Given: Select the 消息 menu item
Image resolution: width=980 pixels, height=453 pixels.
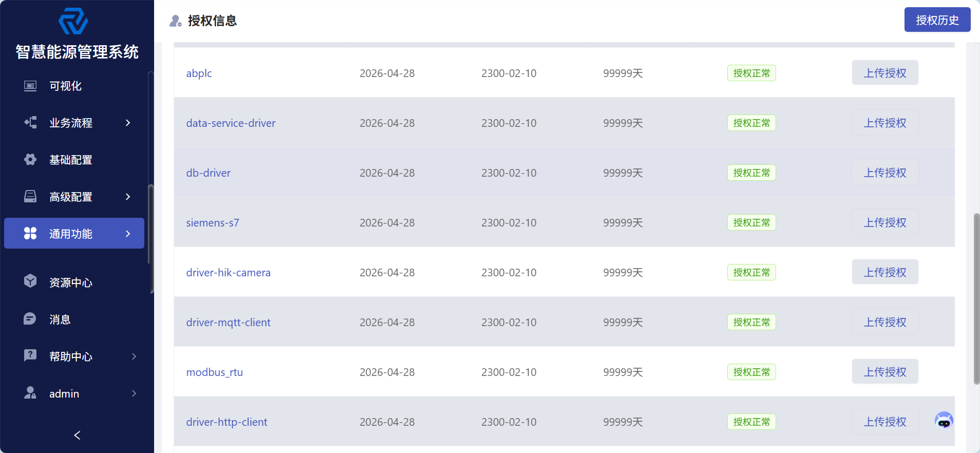Looking at the screenshot, I should (74, 319).
